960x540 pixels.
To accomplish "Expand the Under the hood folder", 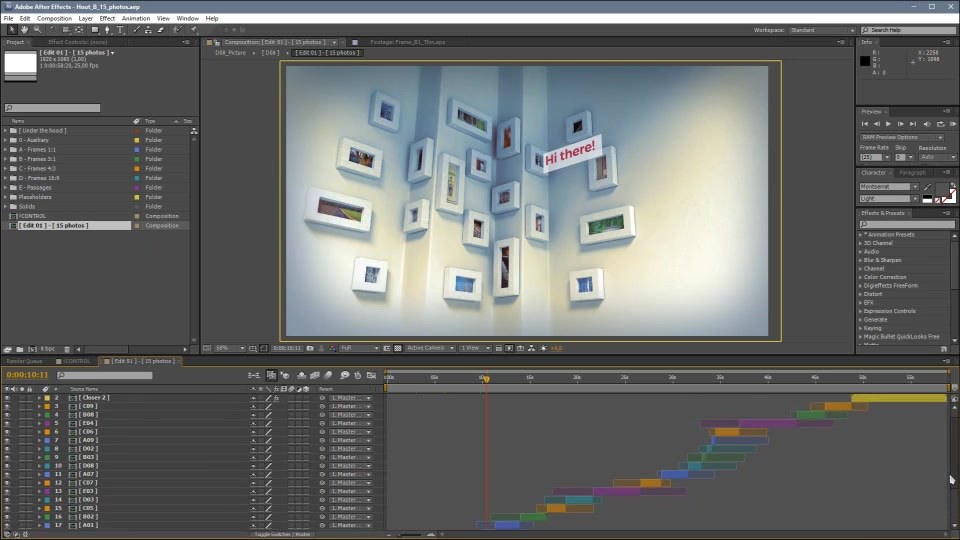I will [x=6, y=130].
